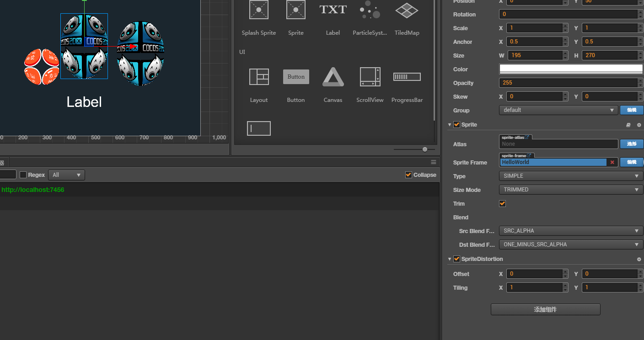This screenshot has width=644, height=340.
Task: Expand the Group default dropdown
Action: click(x=558, y=110)
